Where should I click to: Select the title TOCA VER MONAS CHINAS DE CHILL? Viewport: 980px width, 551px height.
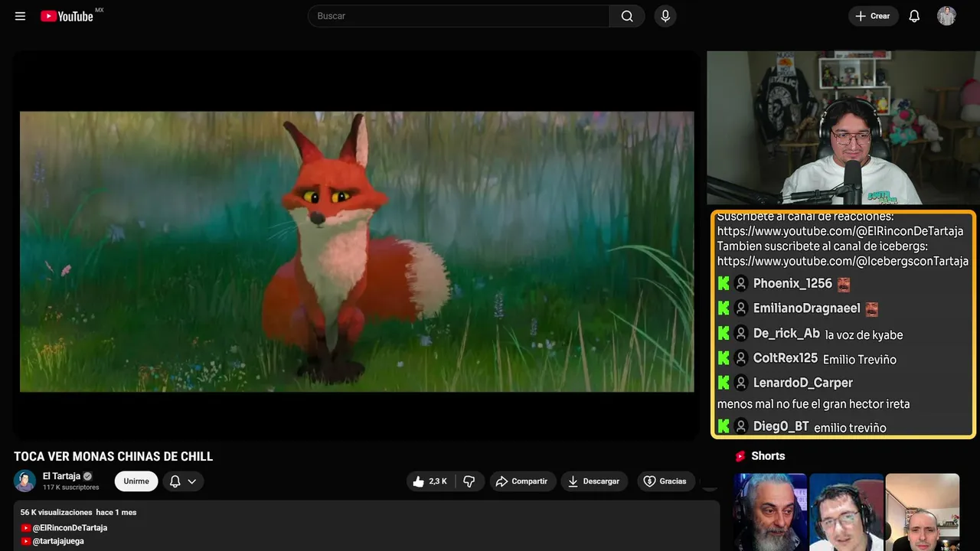tap(113, 457)
